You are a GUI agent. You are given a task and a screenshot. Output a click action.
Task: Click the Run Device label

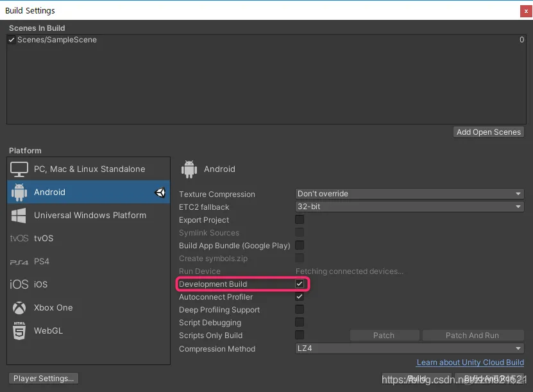click(x=199, y=271)
